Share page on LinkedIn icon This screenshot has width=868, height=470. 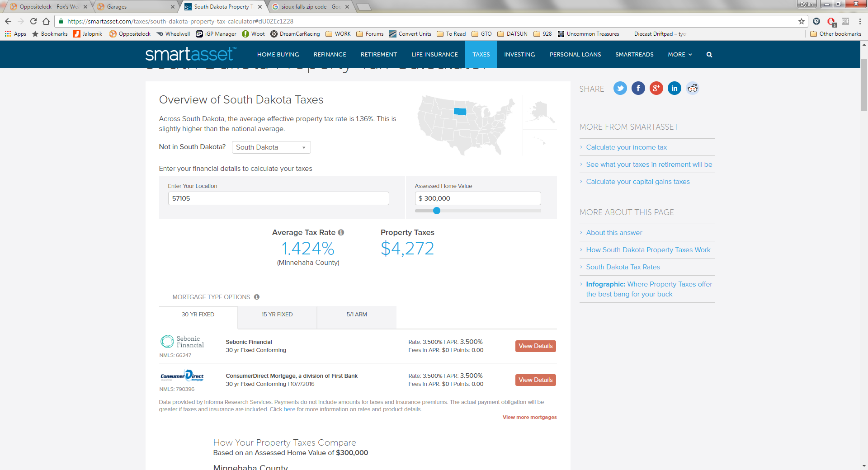pyautogui.click(x=674, y=88)
